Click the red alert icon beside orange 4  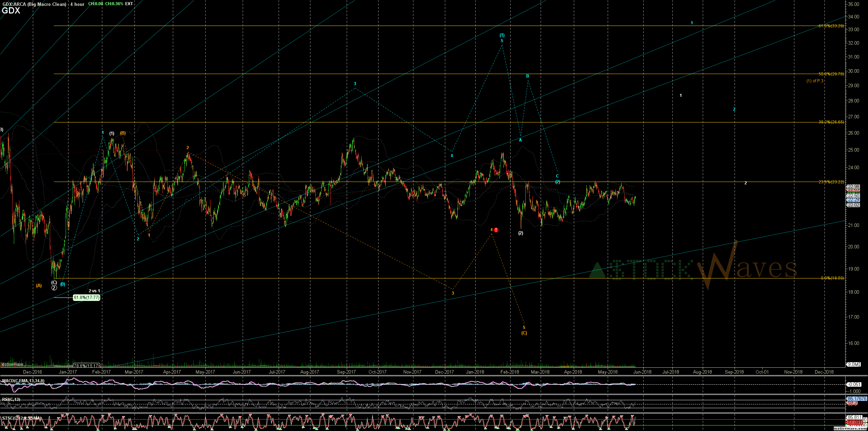pos(496,230)
